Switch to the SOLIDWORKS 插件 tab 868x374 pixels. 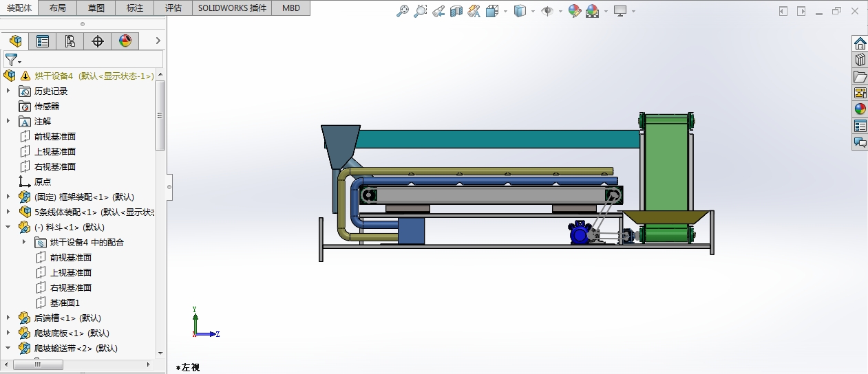(x=231, y=8)
